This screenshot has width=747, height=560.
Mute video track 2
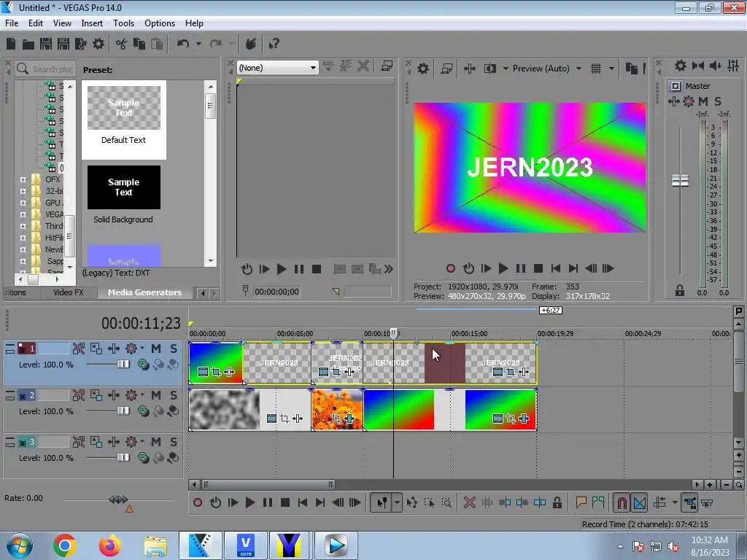coord(156,395)
